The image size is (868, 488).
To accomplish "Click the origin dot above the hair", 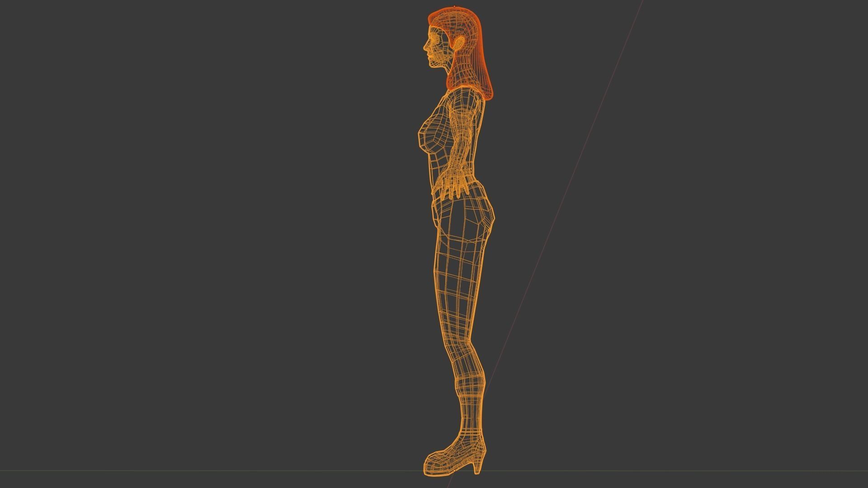I will [453, 7].
